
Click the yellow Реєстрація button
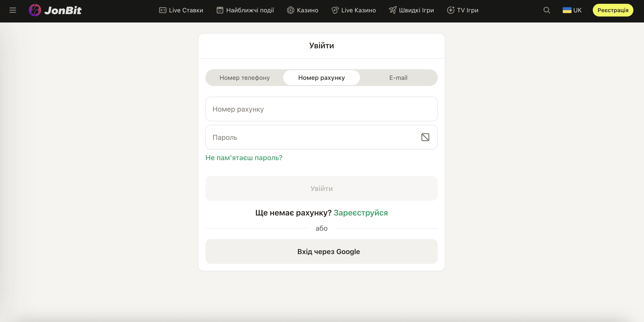[613, 10]
